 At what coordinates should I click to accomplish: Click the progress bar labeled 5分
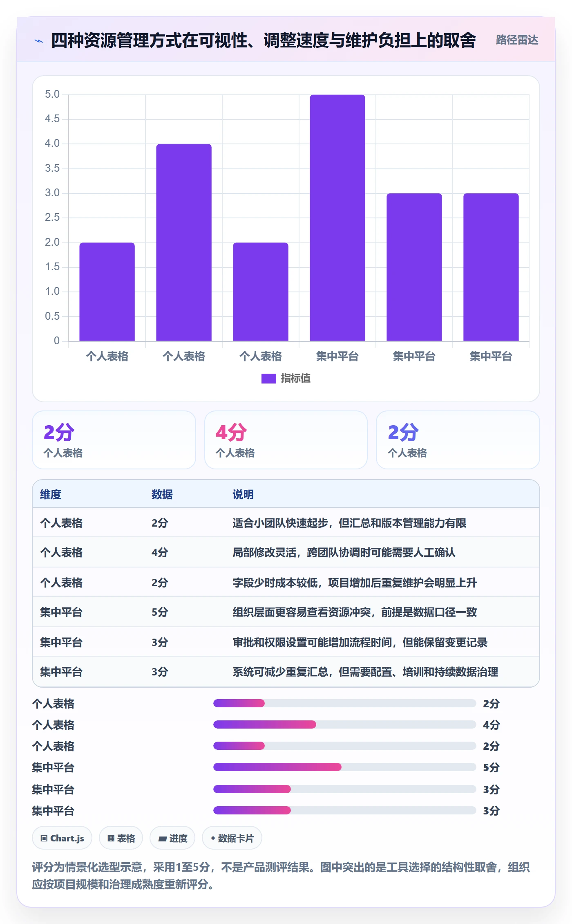(x=345, y=767)
